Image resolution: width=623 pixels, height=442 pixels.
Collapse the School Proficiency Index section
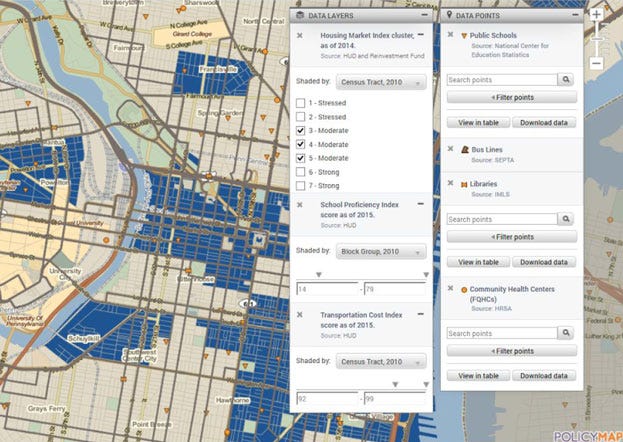coord(421,204)
